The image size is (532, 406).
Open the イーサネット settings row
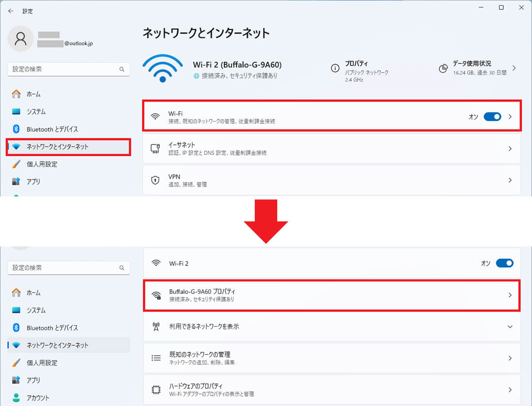coord(332,148)
